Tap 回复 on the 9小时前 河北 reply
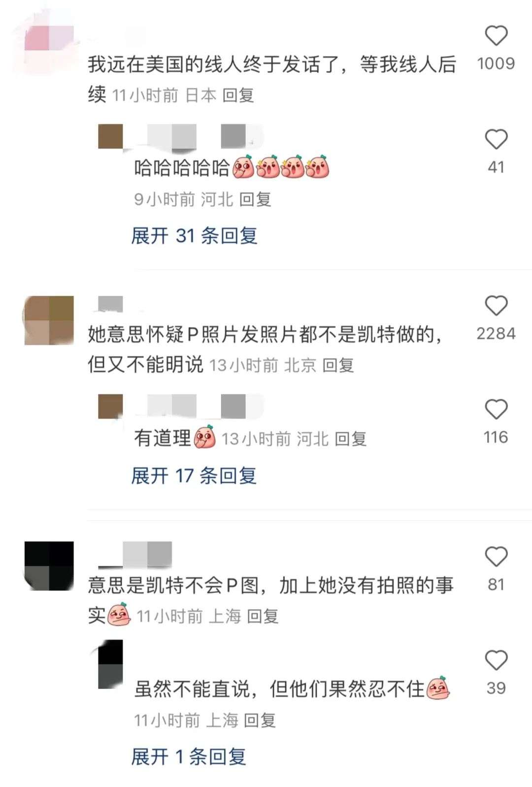The height and width of the screenshot is (787, 532). (x=255, y=199)
